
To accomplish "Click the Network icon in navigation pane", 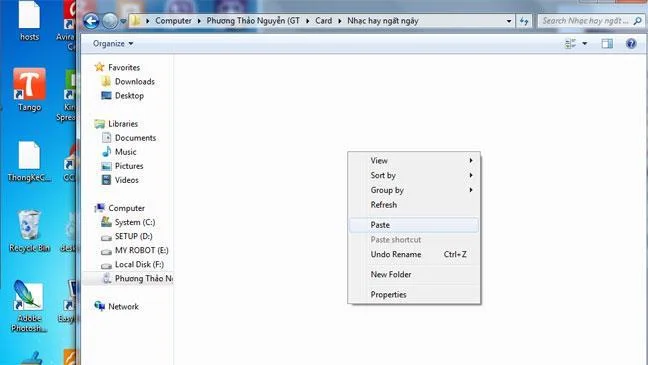I will pyautogui.click(x=99, y=306).
